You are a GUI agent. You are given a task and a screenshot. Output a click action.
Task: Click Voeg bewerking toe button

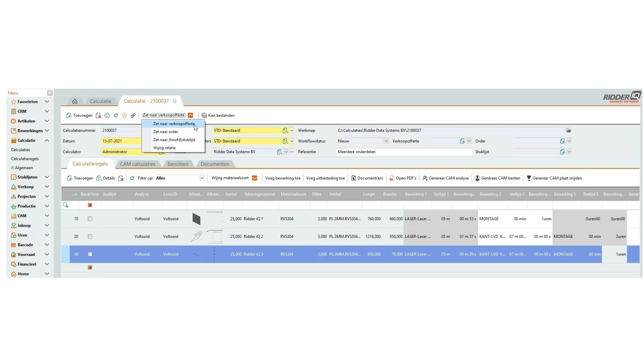283,178
